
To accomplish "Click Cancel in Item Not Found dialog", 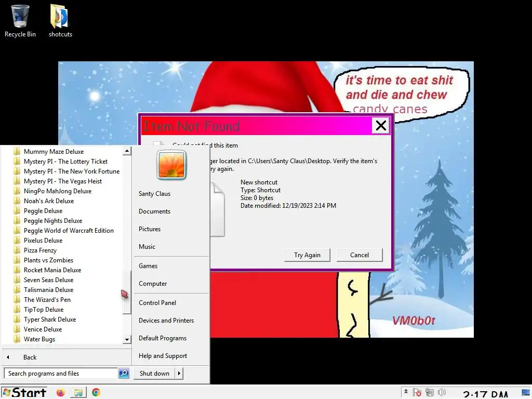I will tap(360, 255).
